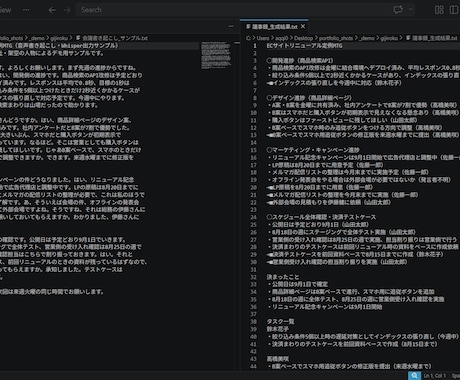Select aqq0 in the right editor breadcrumb
This screenshot has height=380, width=460.
[x=282, y=38]
